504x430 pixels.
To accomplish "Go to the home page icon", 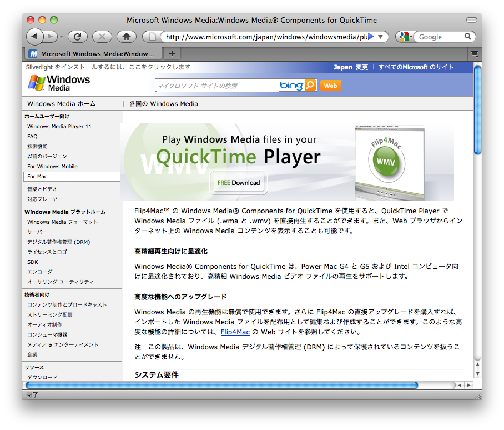I will coord(127,37).
